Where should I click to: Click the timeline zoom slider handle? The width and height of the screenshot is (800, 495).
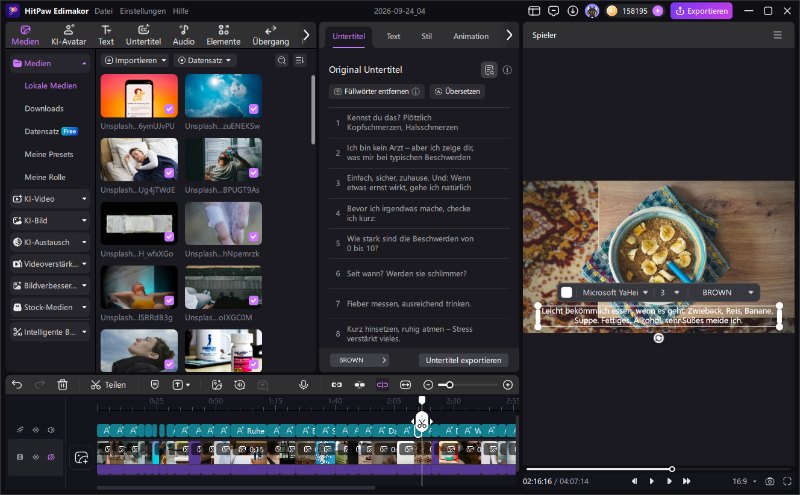[449, 385]
